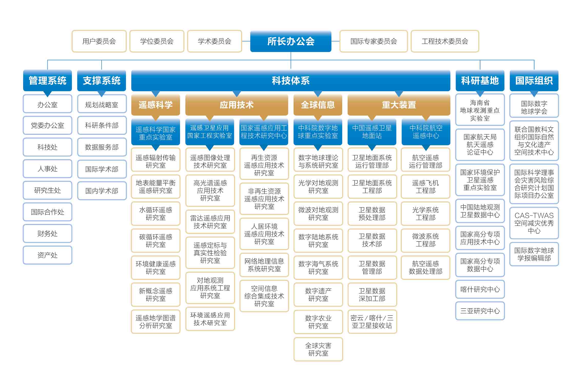588x369 pixels.
Task: Click 遥感图像处理技术研究室 box
Action: point(210,160)
